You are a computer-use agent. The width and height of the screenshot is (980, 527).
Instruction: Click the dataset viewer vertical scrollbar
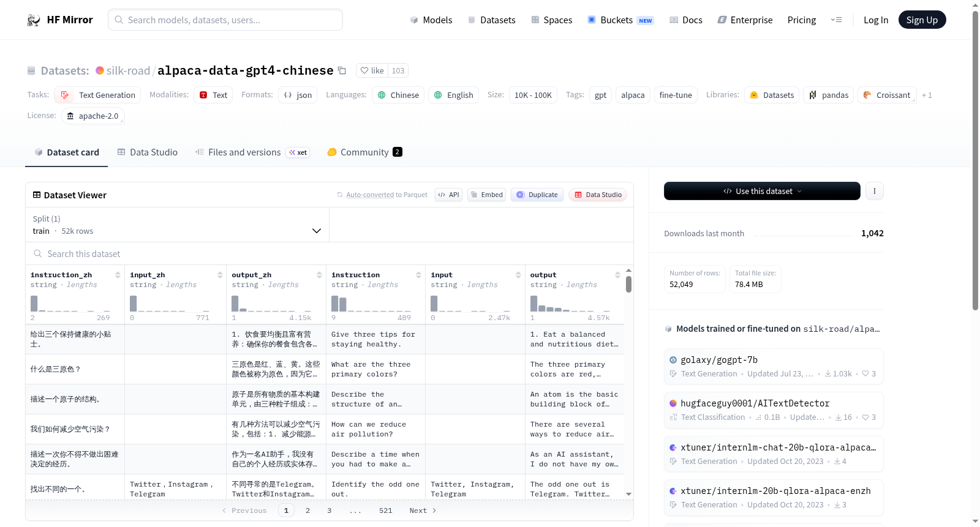628,285
